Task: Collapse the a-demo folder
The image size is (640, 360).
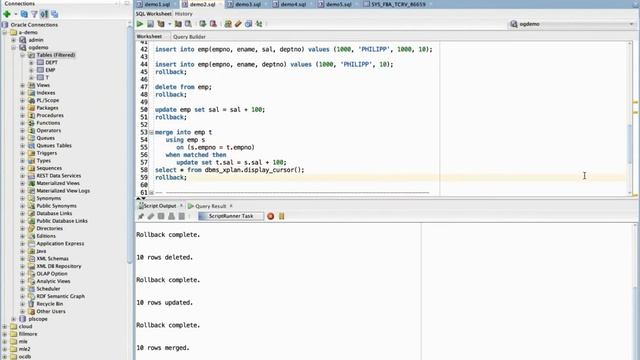Action: coord(5,33)
